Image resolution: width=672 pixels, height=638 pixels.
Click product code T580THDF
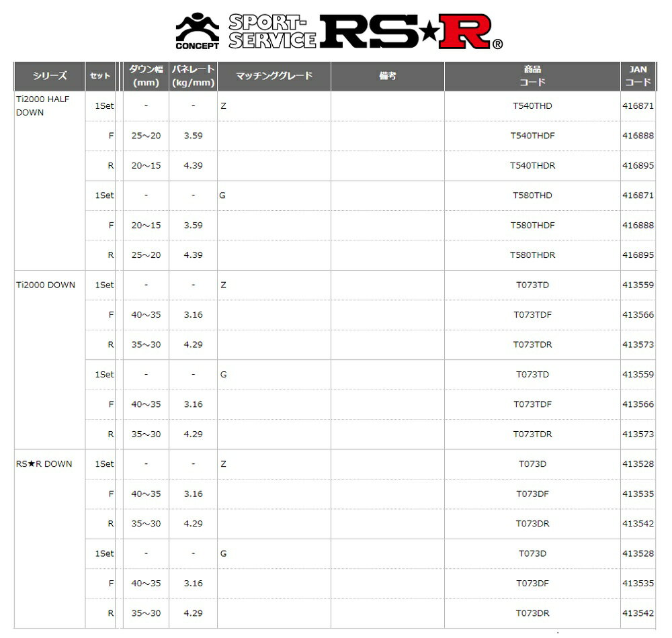532,225
